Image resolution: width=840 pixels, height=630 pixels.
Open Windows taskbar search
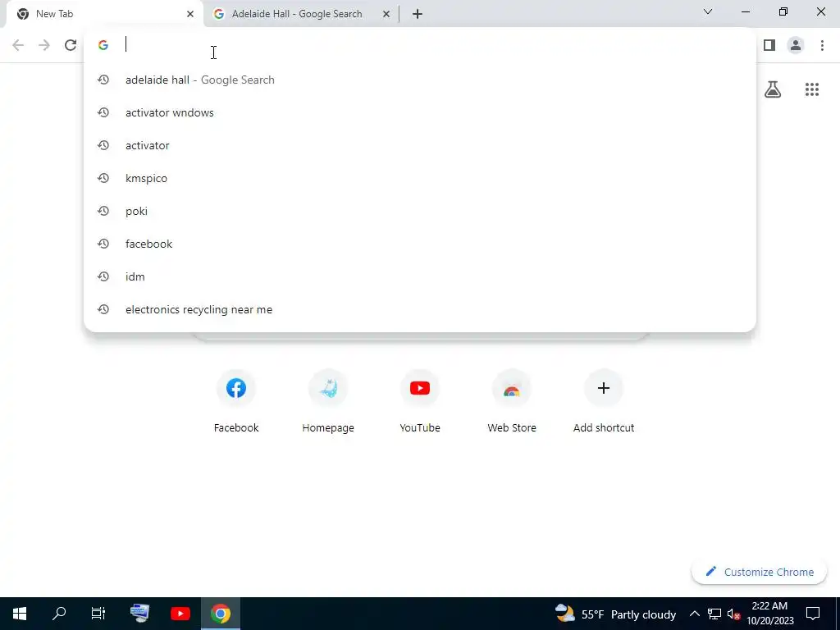[x=59, y=614]
